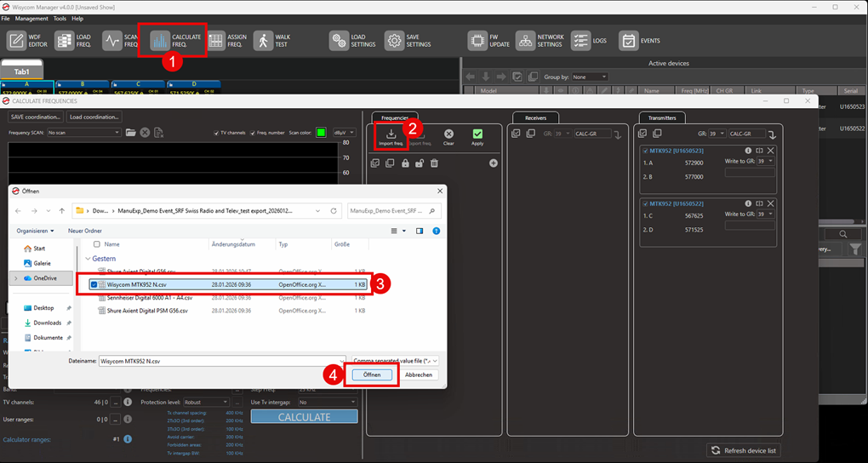Open the Group by dropdown
Viewport: 868px width, 463px height.
point(589,77)
